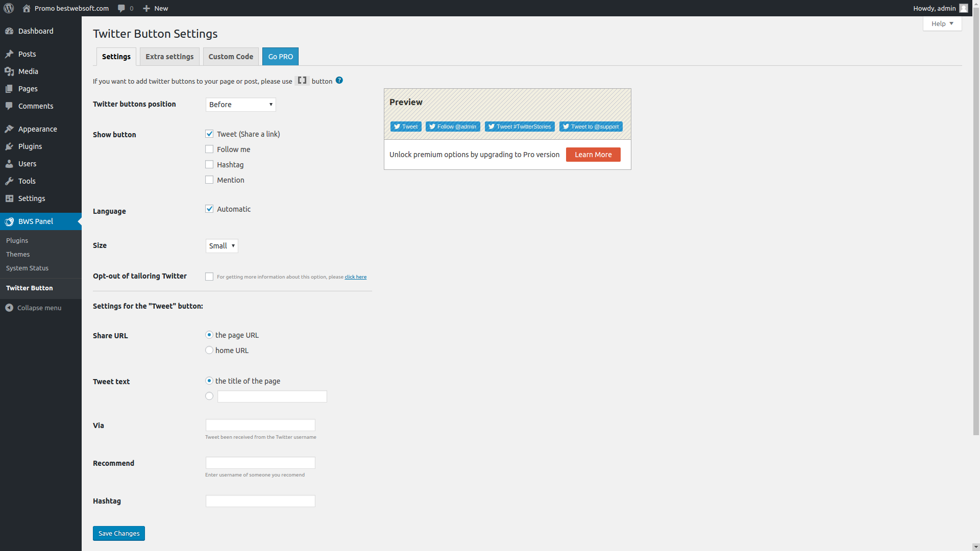Expand the Help dropdown

click(942, 23)
